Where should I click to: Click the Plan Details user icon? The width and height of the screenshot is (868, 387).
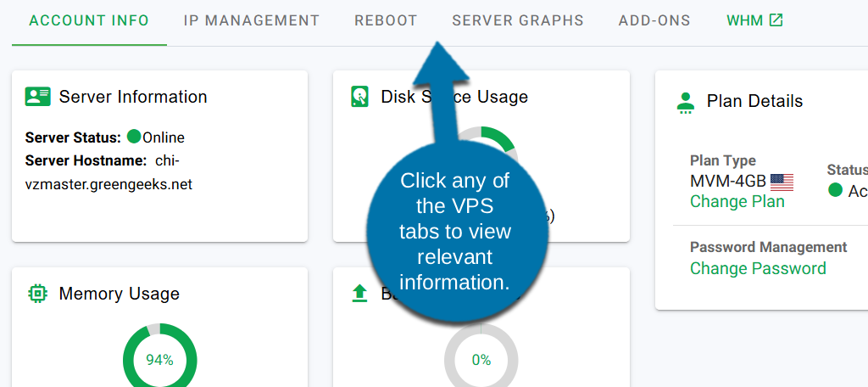coord(686,102)
